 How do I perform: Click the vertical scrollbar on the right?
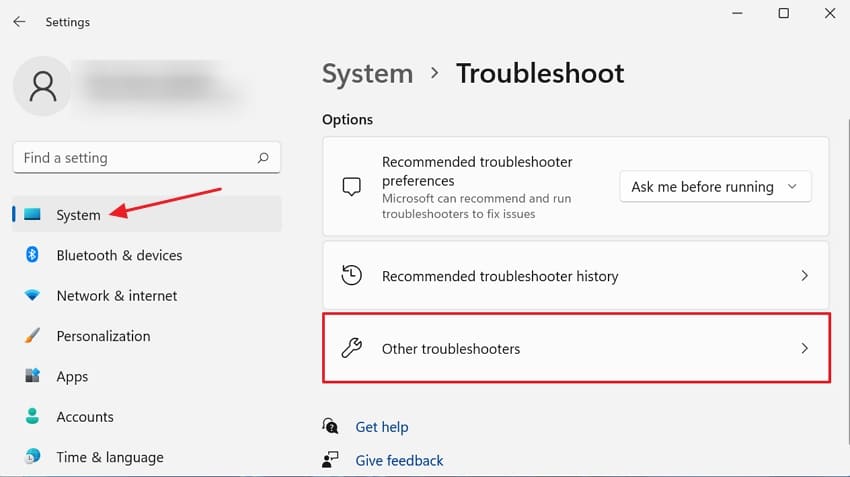coord(848,282)
